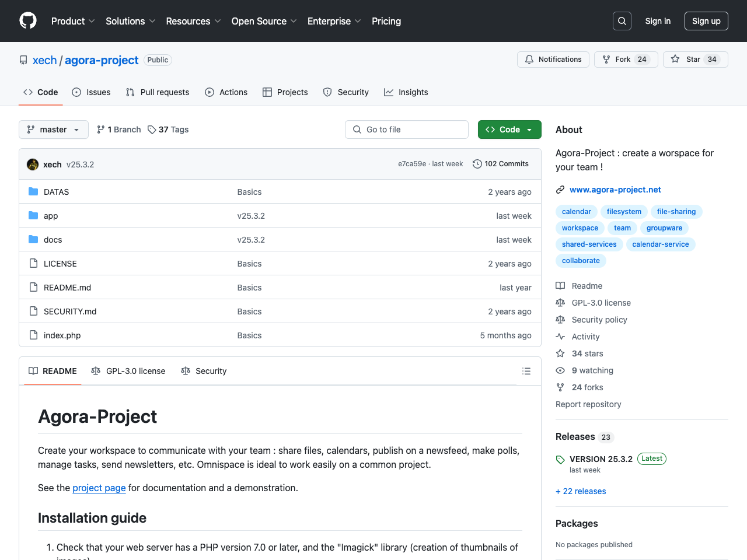Open the Pricing link
Image resolution: width=747 pixels, height=560 pixels.
point(386,21)
